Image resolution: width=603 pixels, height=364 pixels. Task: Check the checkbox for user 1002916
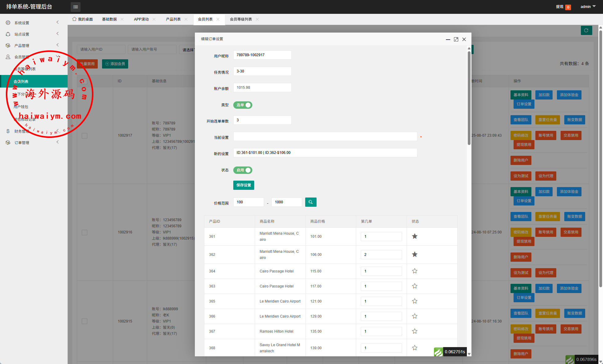85,233
